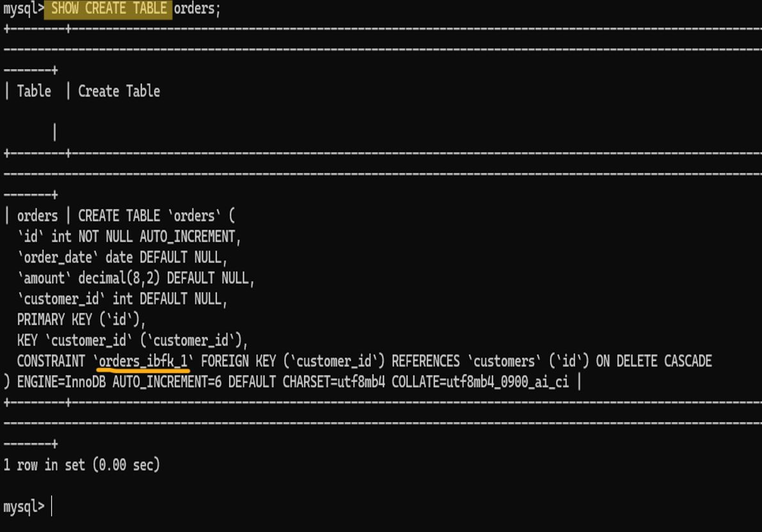Click the 1 row in set result line

[x=82, y=465]
